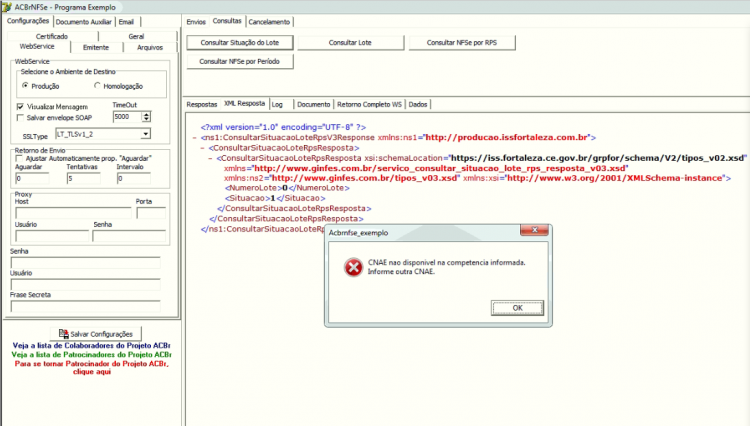This screenshot has width=750, height=426.
Task: Open the Arquivos tab
Action: coord(150,47)
